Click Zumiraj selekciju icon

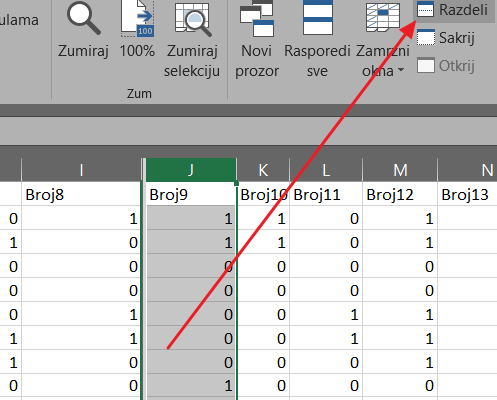[x=192, y=18]
